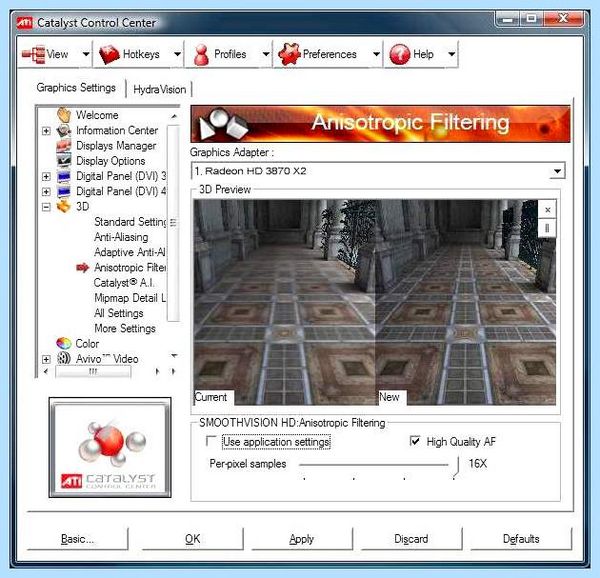Screen dimensions: 600x578
Task: Click the Per-pixel samples slider track
Action: coord(374,465)
